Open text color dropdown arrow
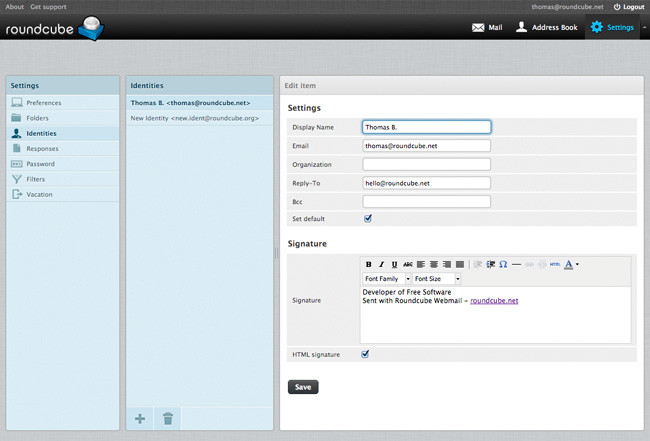The height and width of the screenshot is (441, 650). click(577, 264)
